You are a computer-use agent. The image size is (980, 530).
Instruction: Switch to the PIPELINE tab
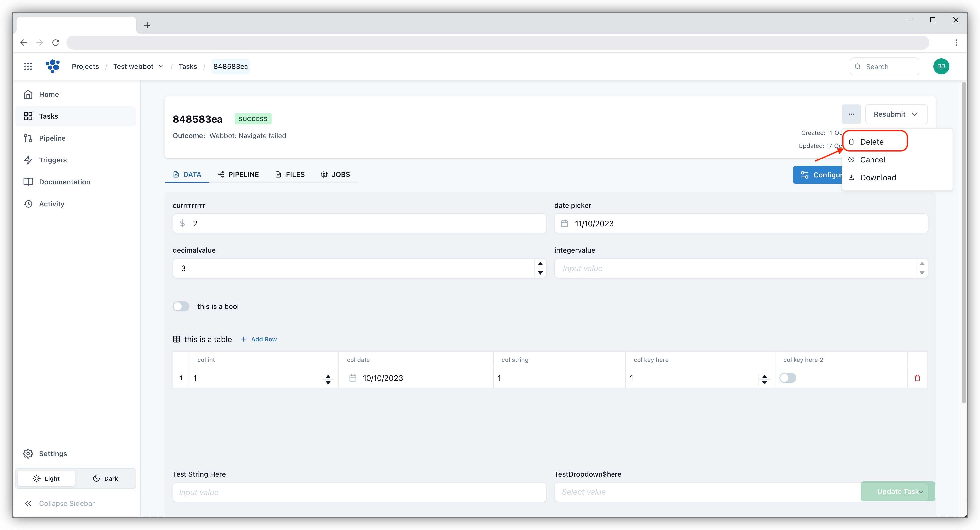(238, 174)
